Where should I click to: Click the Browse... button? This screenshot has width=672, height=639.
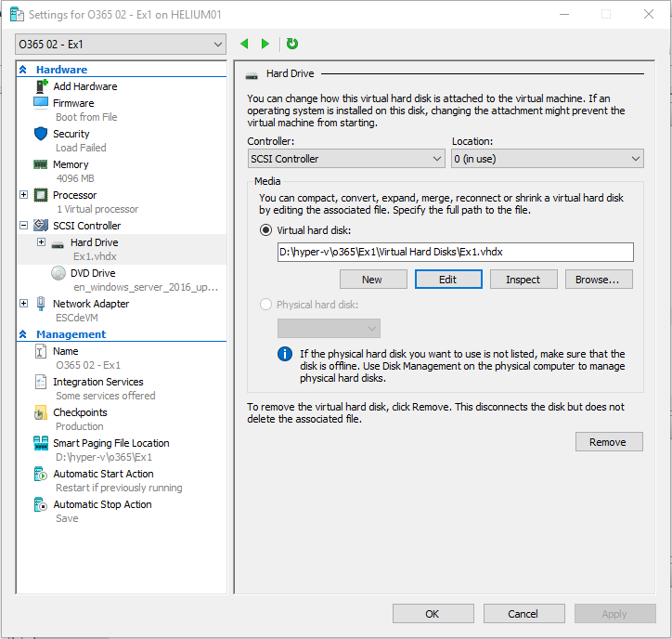(x=599, y=280)
